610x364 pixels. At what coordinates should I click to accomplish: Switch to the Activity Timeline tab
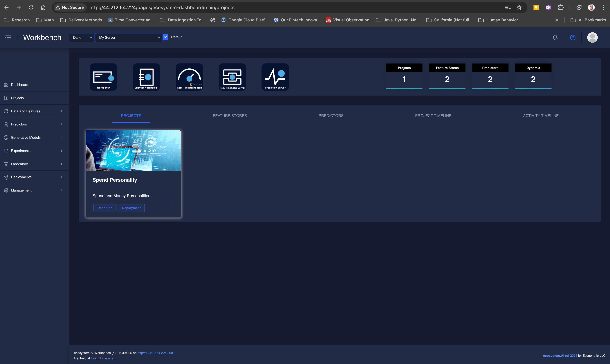[x=540, y=115]
